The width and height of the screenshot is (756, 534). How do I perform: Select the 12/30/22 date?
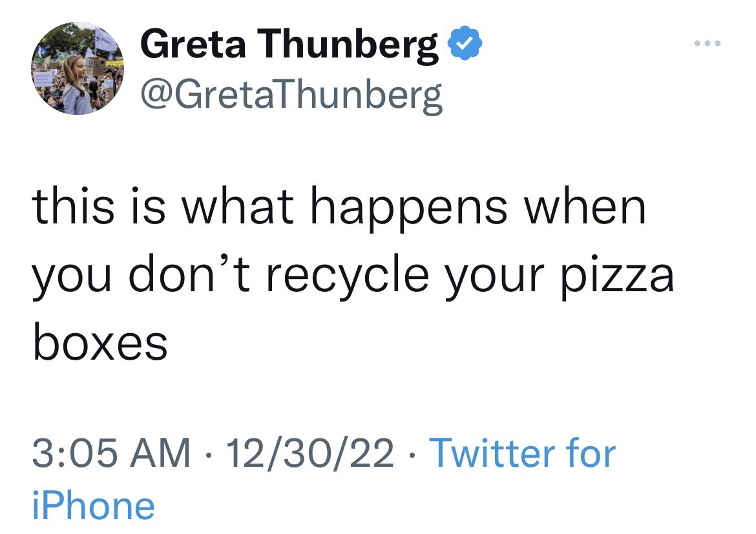(x=310, y=453)
